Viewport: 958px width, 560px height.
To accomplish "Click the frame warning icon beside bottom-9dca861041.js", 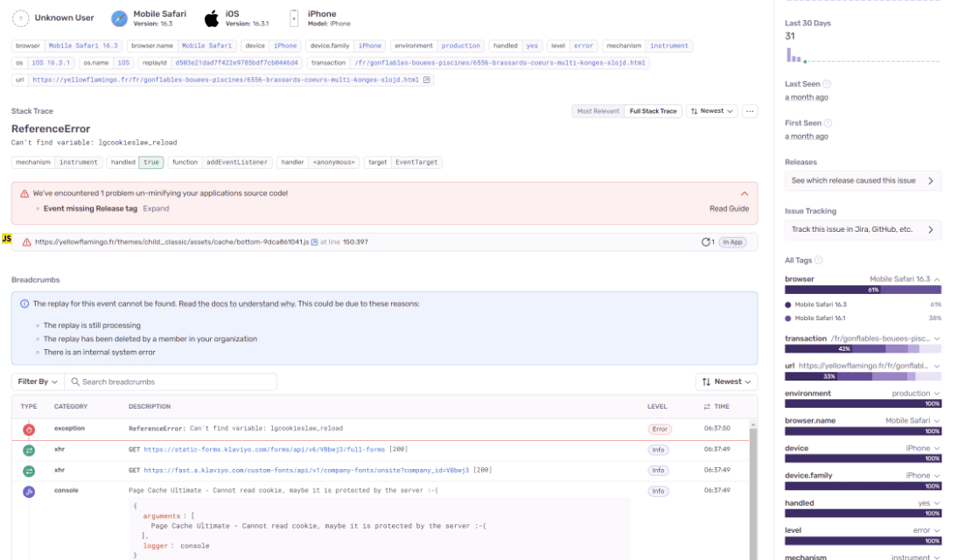I will (x=27, y=242).
